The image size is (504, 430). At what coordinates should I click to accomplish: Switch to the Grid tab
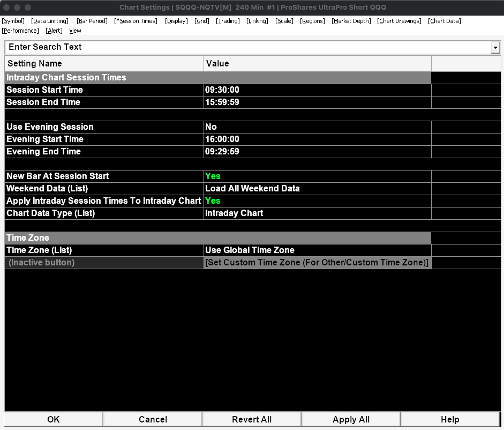coord(202,21)
